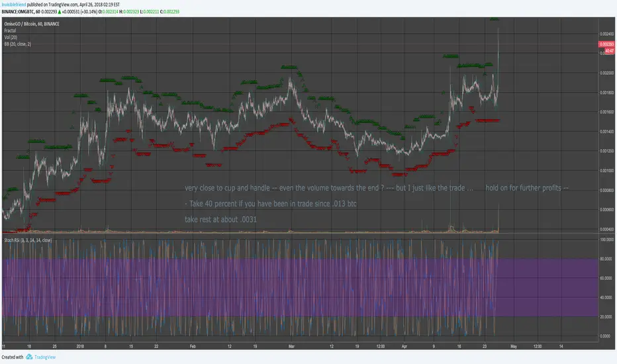Click the 0.001400 price axis label
The height and width of the screenshot is (364, 617).
pyautogui.click(x=607, y=132)
